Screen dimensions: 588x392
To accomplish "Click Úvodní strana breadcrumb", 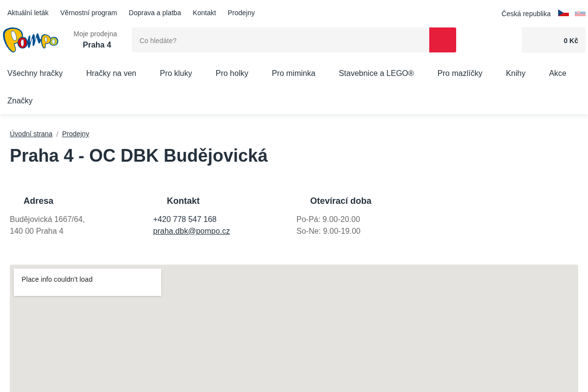I will [31, 134].
